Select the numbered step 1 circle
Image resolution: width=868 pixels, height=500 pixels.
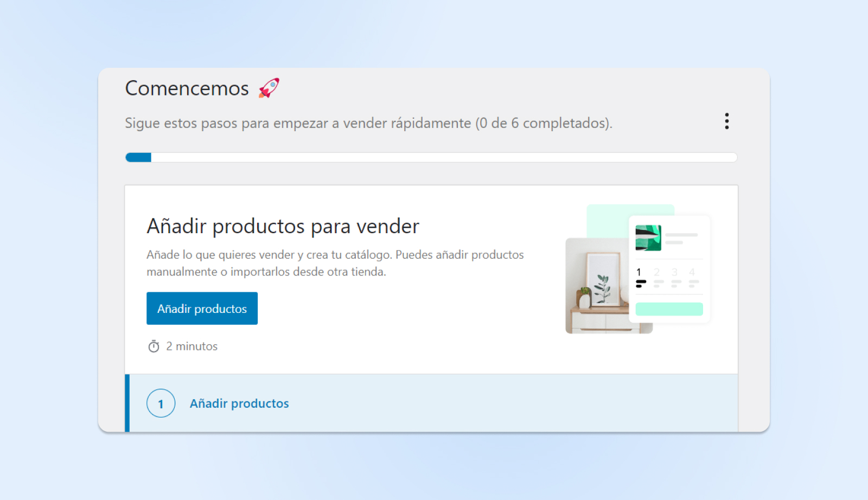click(x=161, y=403)
